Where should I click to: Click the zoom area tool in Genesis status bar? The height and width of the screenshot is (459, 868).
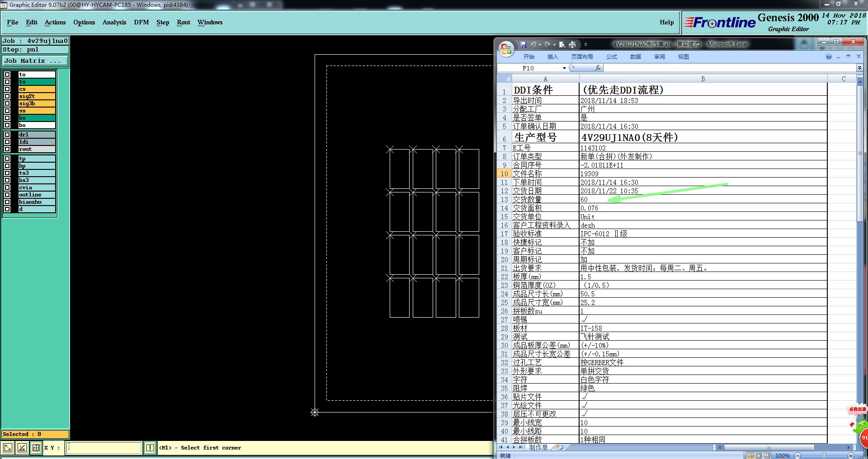point(8,448)
